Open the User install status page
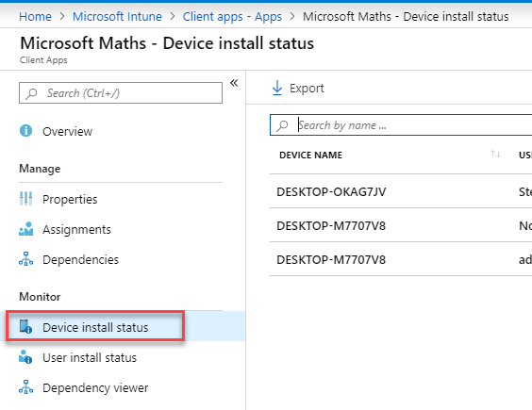 tap(90, 358)
